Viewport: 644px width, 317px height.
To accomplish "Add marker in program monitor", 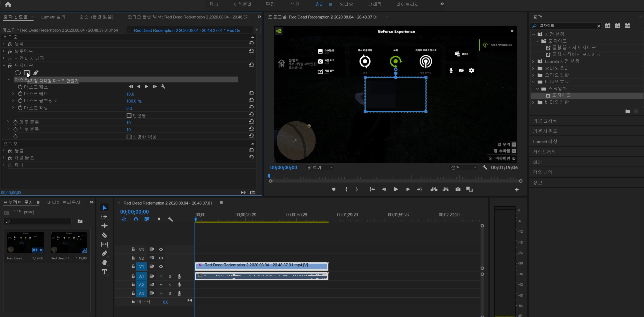I will pyautogui.click(x=334, y=189).
